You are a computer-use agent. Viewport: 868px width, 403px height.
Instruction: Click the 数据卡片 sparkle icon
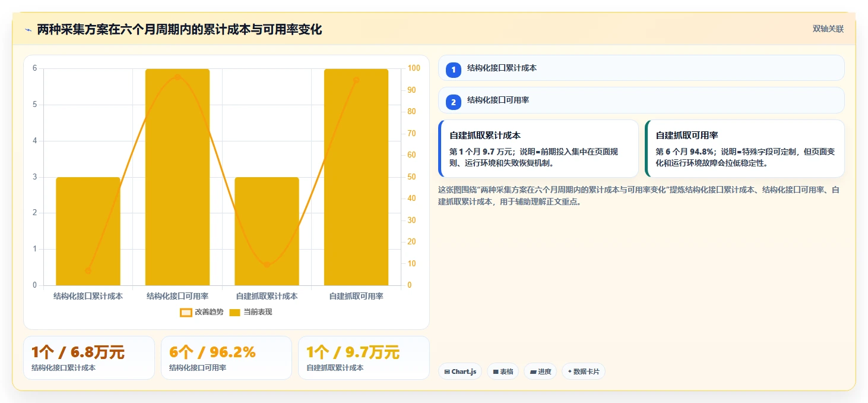[570, 372]
